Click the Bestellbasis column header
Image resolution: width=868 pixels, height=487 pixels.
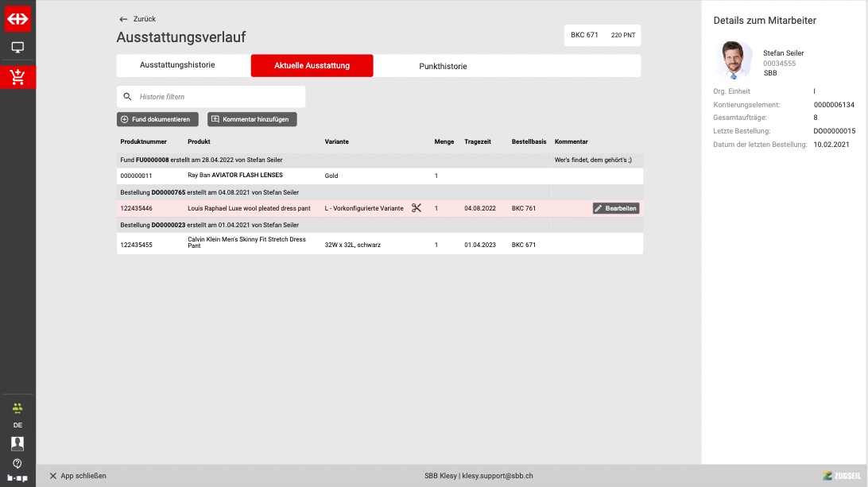pos(529,141)
